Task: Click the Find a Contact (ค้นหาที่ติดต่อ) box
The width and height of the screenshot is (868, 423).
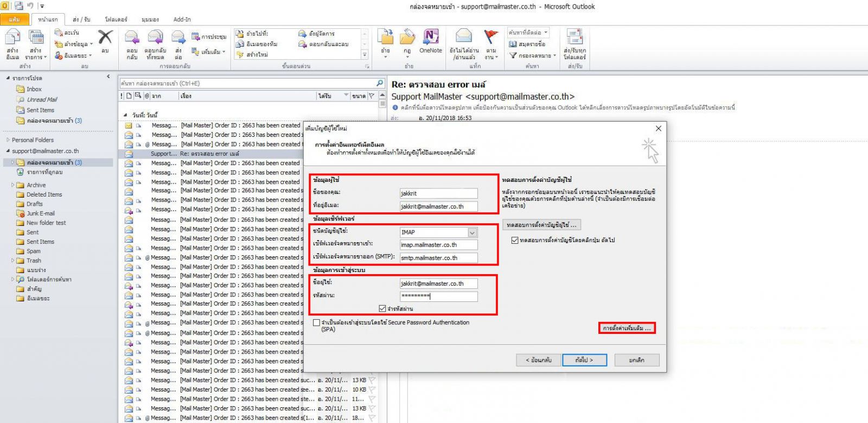Action: (x=528, y=33)
